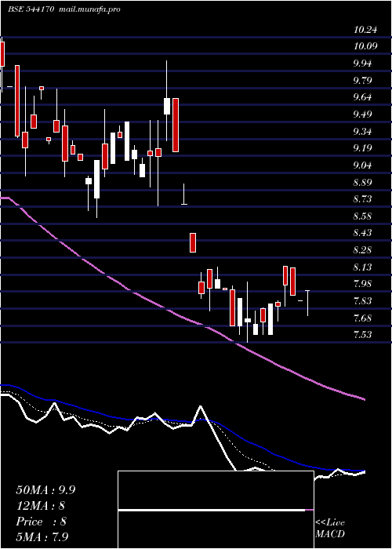Click the Price : 8 readout
Screen dimensions: 392x549
pyautogui.click(x=41, y=522)
